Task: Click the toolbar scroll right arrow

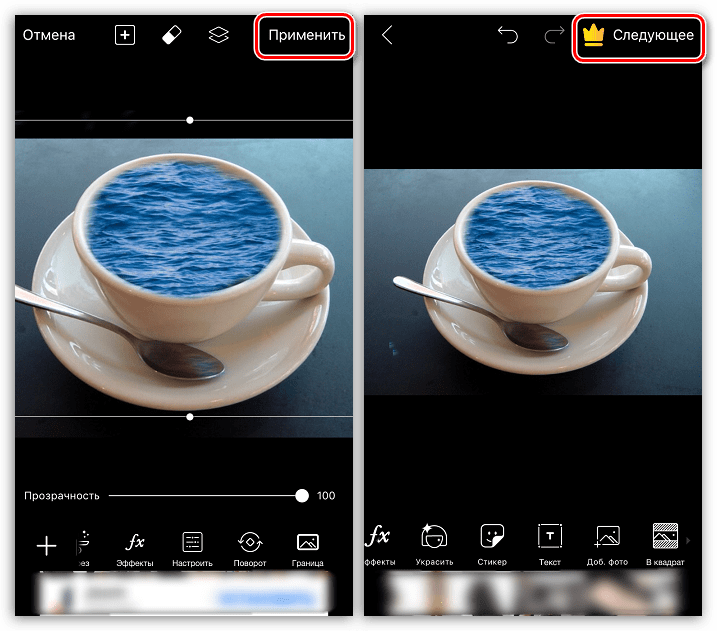Action: 689,540
